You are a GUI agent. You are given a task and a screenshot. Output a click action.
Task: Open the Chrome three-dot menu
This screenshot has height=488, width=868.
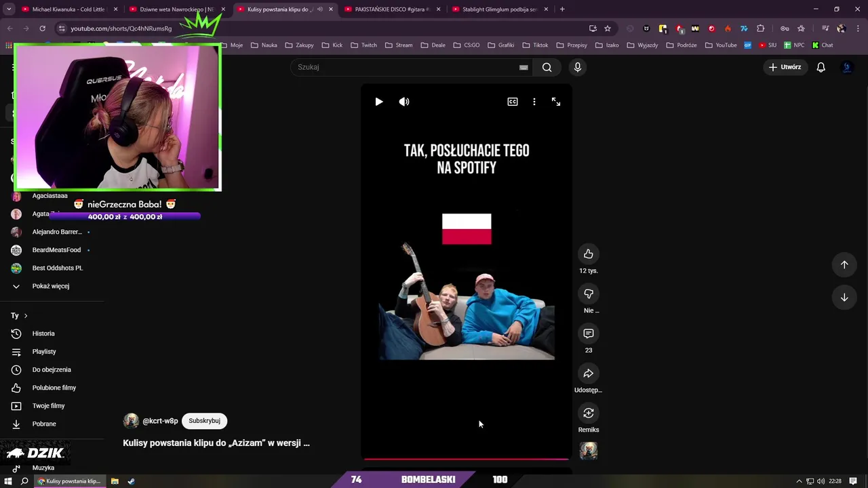[x=857, y=28]
